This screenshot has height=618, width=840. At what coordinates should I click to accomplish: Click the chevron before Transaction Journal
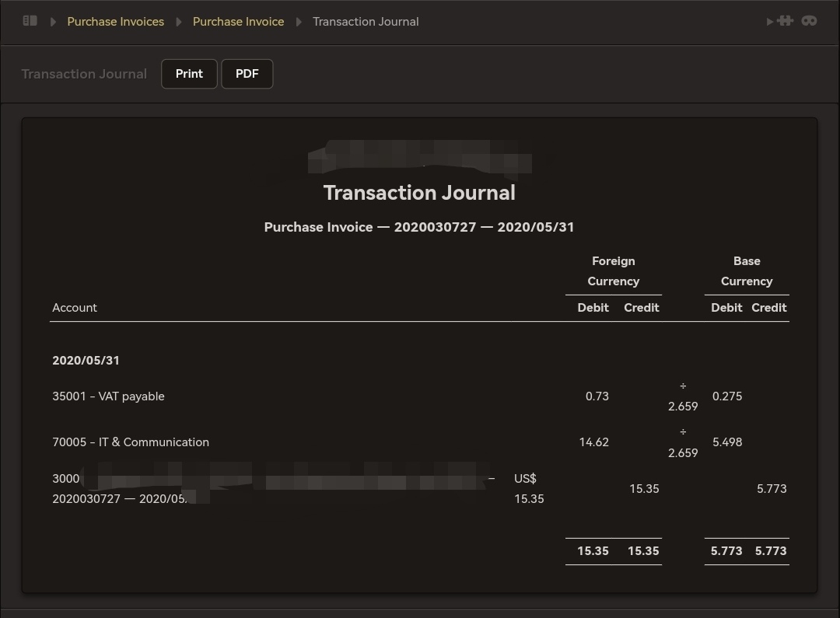pyautogui.click(x=299, y=22)
